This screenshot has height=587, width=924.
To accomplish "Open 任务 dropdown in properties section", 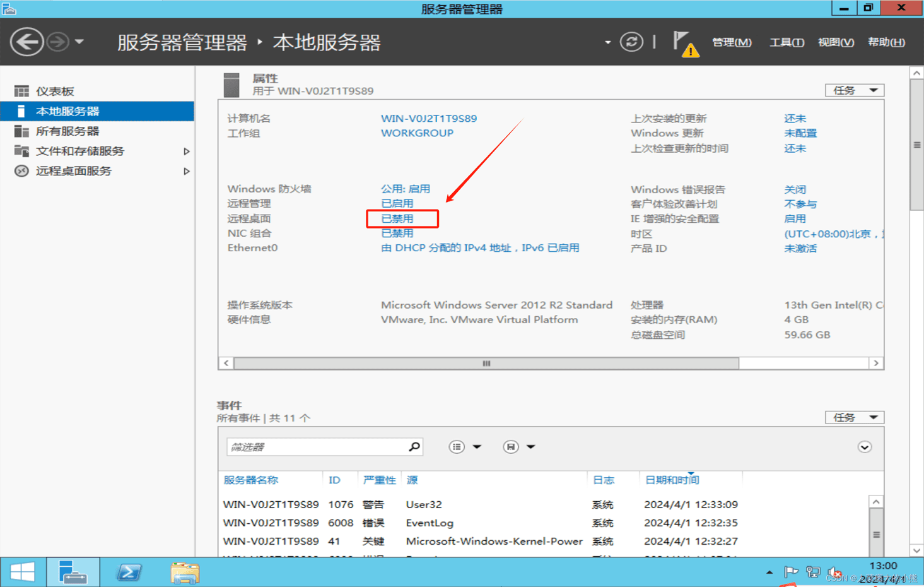I will click(x=854, y=90).
